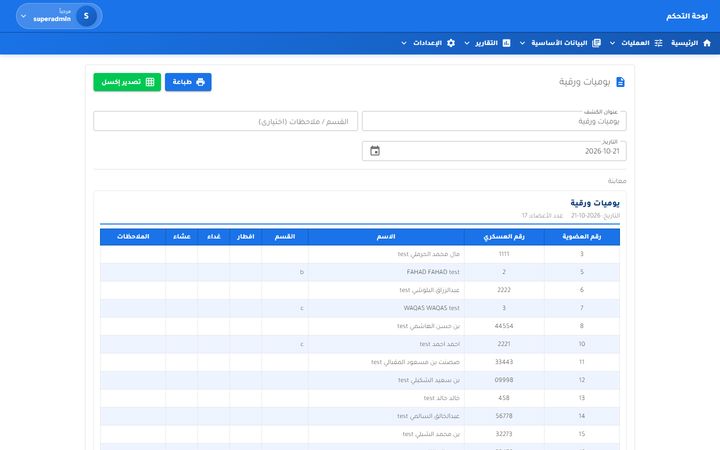Open the الإعدادات menu
This screenshot has width=720, height=450.
(428, 43)
